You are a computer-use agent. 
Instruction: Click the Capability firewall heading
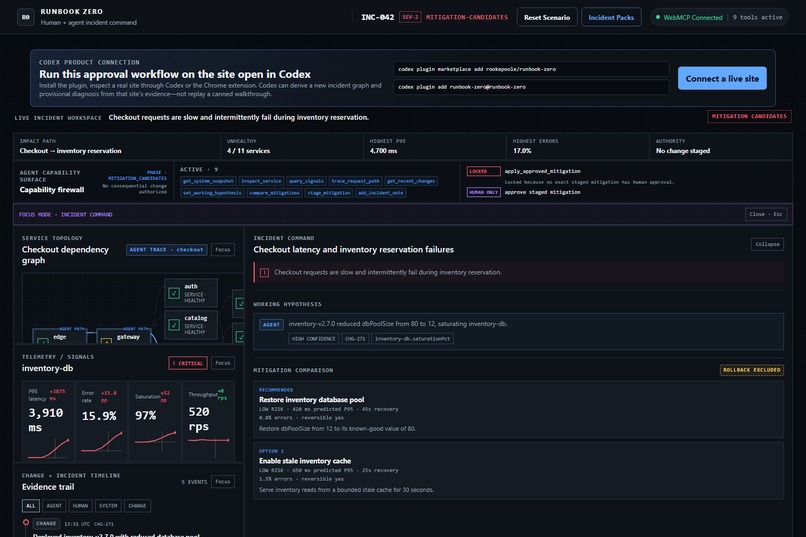coord(52,190)
